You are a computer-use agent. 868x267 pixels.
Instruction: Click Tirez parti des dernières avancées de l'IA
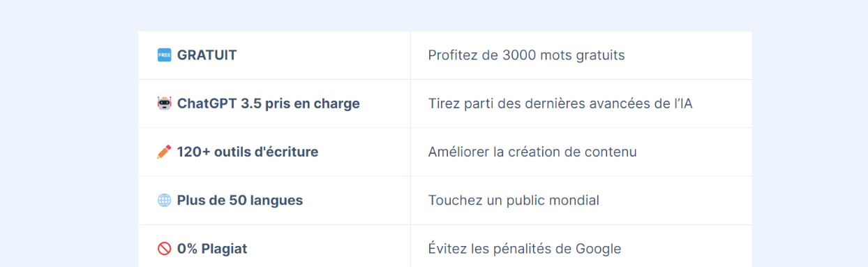pos(560,103)
